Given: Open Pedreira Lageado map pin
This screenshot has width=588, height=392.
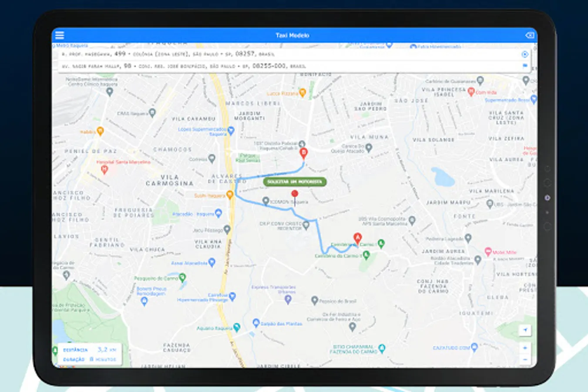Looking at the screenshot, I should point(468,238).
